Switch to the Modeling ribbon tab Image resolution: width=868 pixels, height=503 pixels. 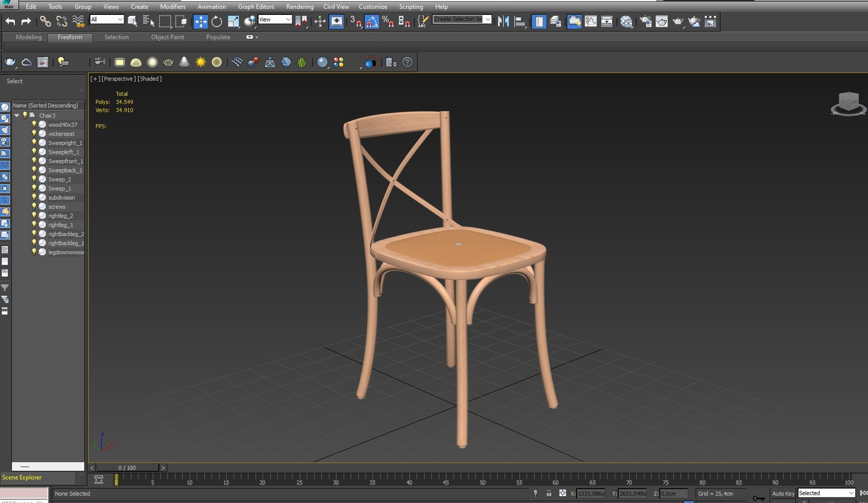28,37
